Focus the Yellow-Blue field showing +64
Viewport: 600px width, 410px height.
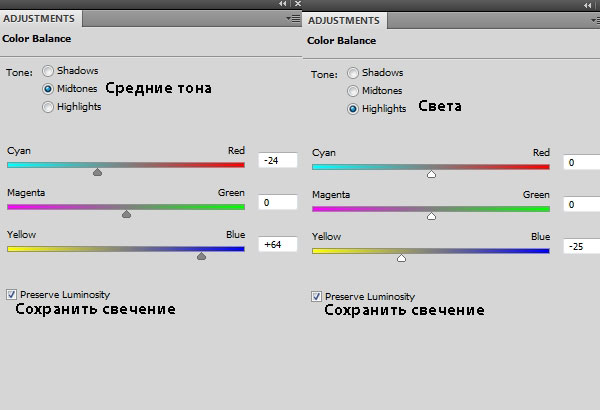(278, 244)
